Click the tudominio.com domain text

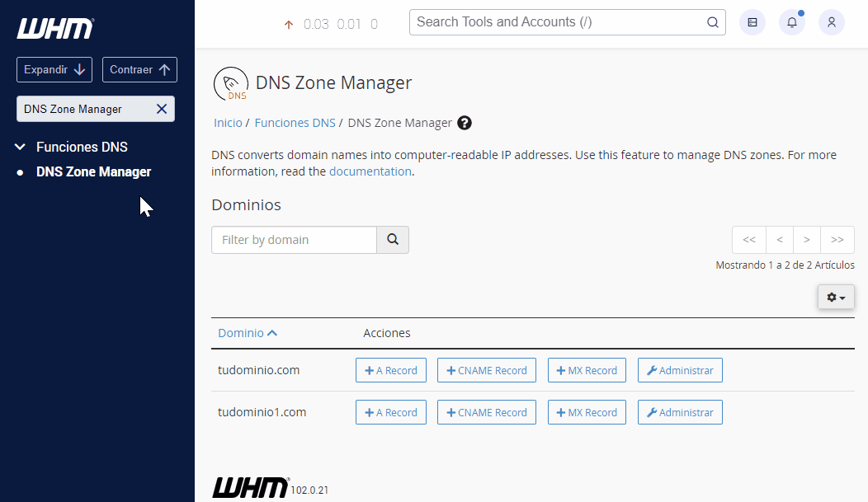258,370
